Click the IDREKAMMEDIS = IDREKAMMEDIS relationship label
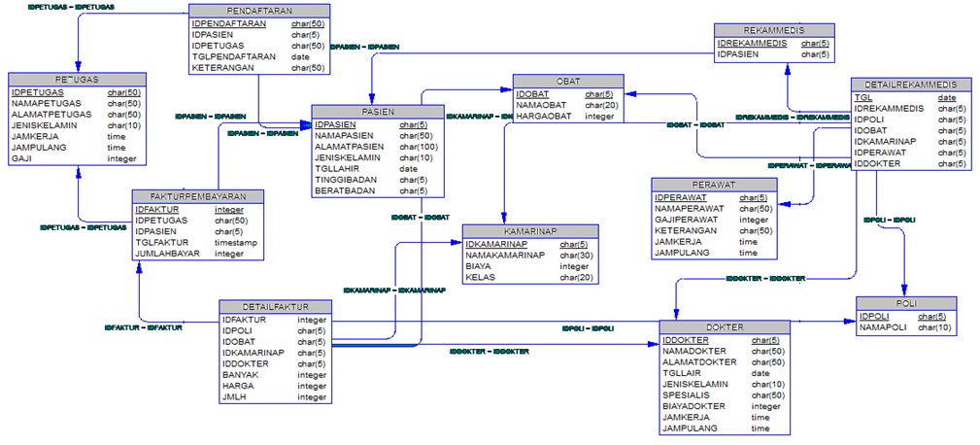The image size is (980, 445). pos(792,117)
